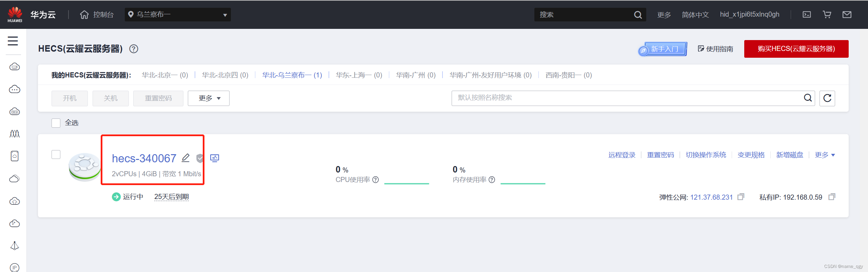
Task: Open the 更多 menu in top bar
Action: (x=664, y=15)
